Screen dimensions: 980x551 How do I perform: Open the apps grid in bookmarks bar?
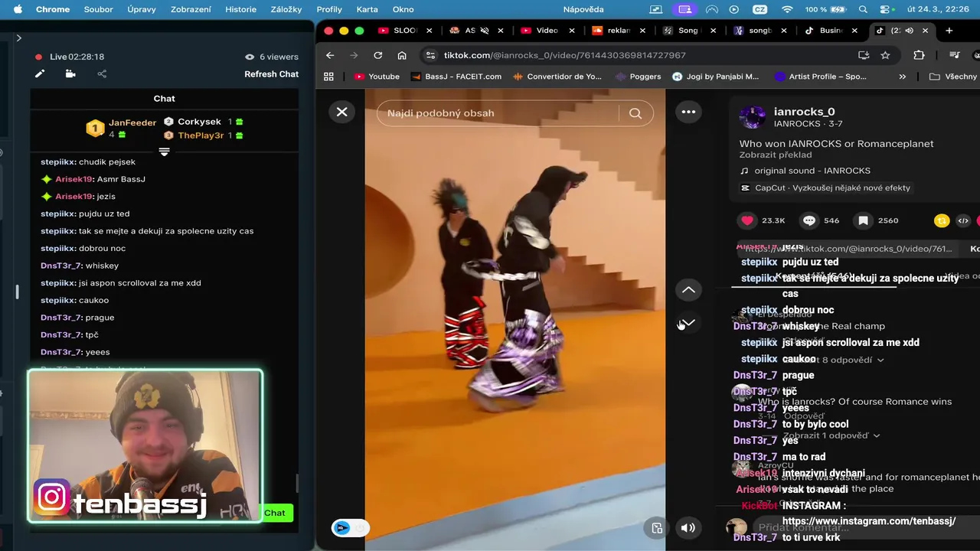click(x=329, y=77)
